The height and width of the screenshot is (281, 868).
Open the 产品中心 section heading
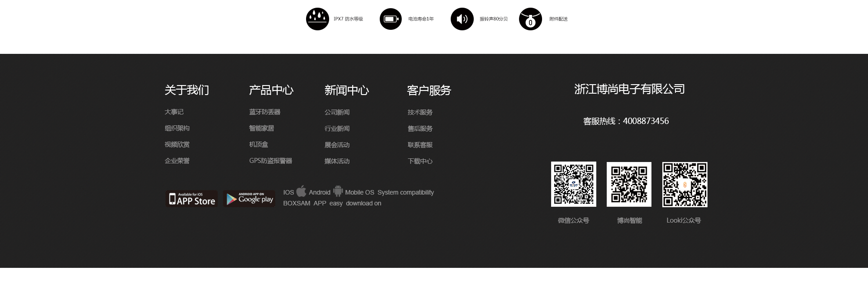(271, 90)
